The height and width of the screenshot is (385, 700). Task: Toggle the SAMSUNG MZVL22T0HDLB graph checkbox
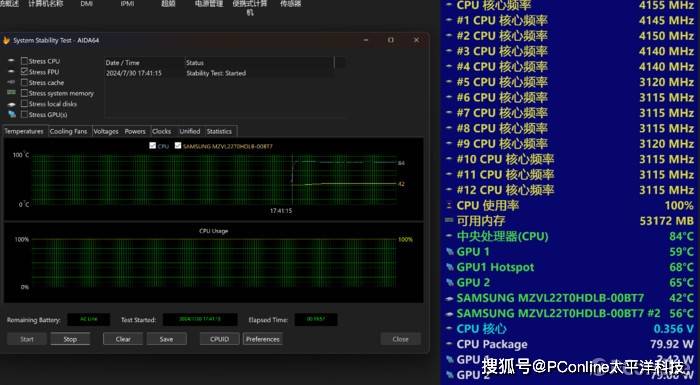tap(178, 146)
